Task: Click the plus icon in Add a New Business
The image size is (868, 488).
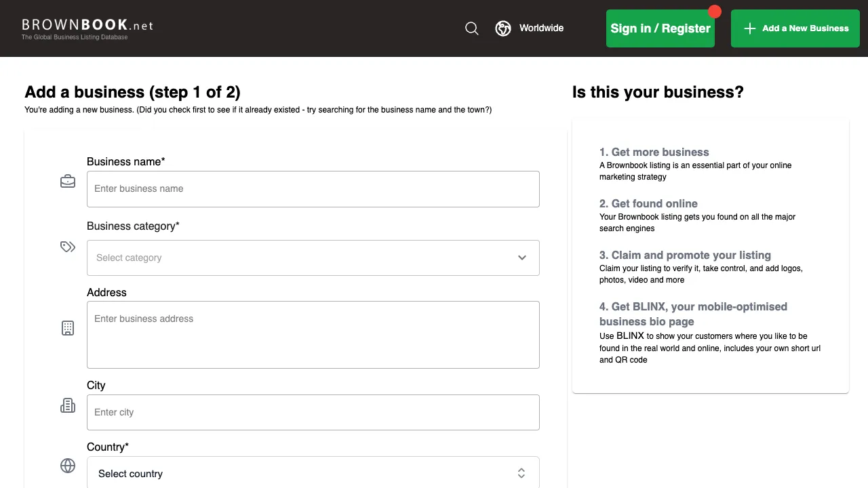Action: [749, 28]
